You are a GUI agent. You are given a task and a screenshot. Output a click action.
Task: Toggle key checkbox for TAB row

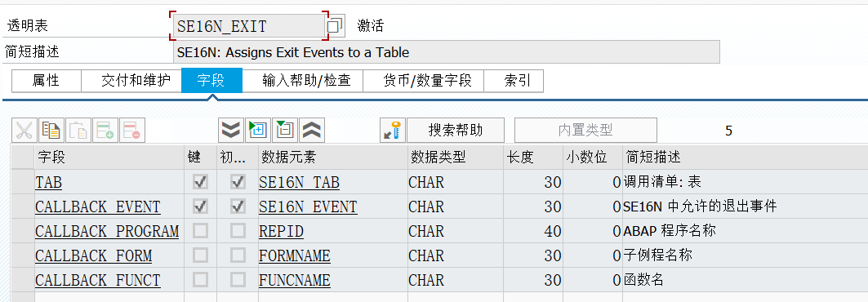tap(200, 182)
